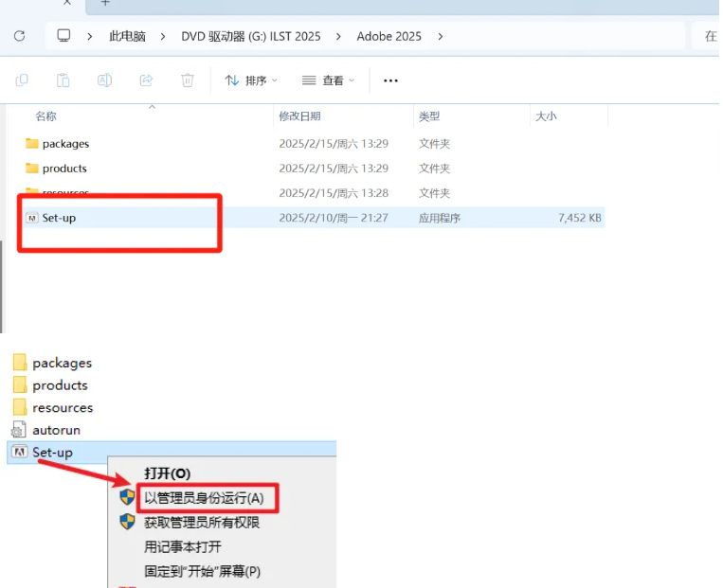Screen dimensions: 723x588
Task: Click the share icon in toolbar
Action: coord(146,80)
